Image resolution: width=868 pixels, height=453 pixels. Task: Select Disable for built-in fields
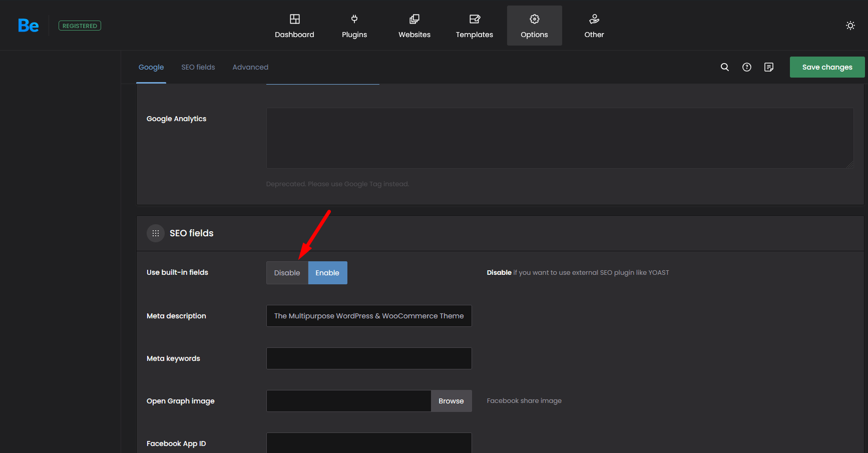[287, 273]
